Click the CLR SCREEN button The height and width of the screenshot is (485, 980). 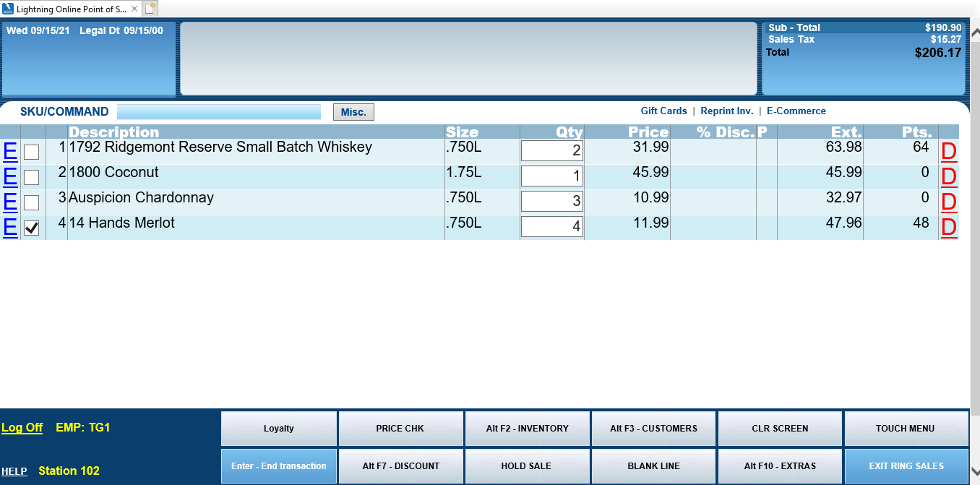780,429
